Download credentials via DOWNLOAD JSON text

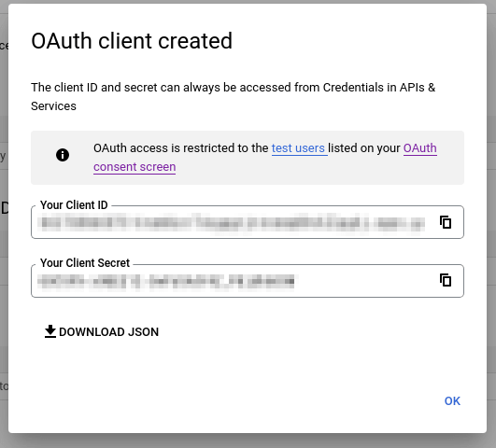point(108,332)
